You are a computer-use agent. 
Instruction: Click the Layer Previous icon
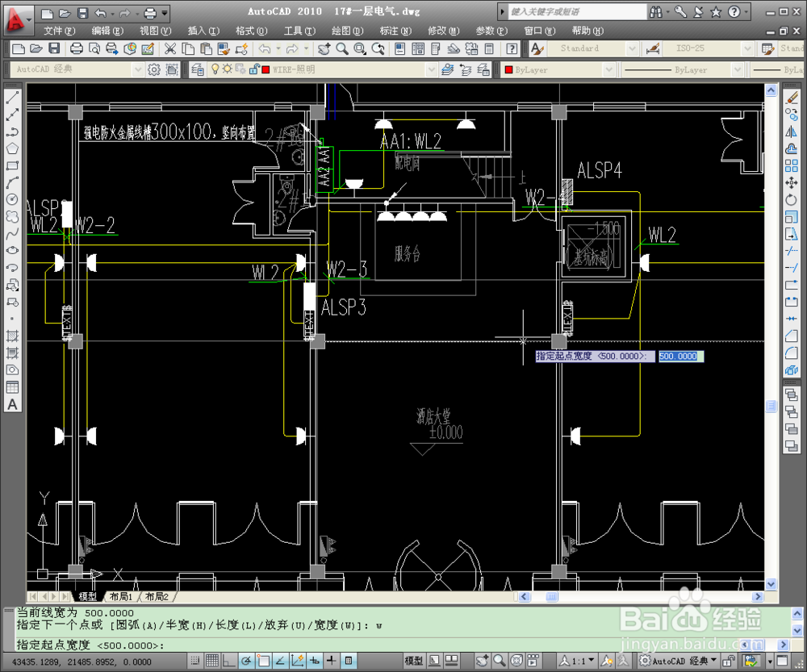466,69
